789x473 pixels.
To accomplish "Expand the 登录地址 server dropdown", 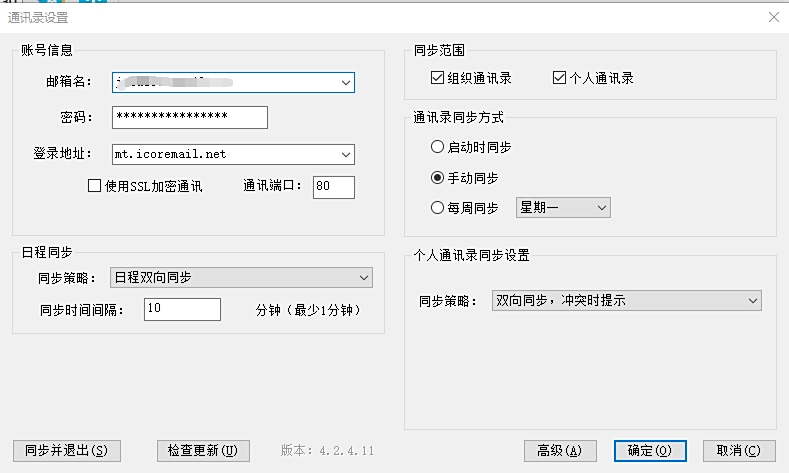I will tap(346, 154).
